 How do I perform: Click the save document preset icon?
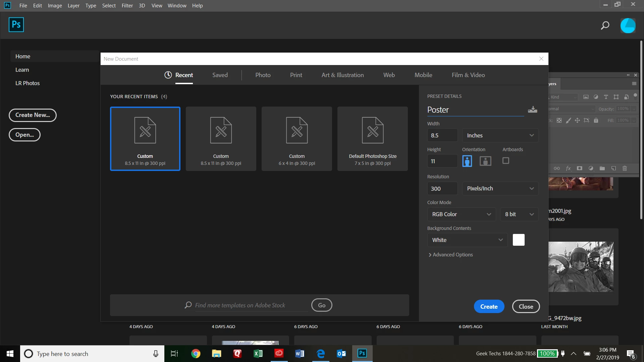click(532, 110)
